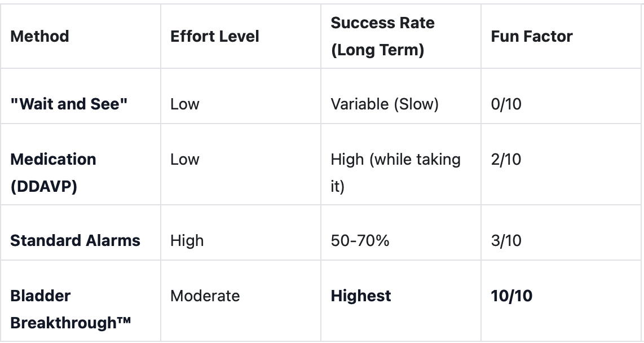Click the Success Rate (Long Term) header
This screenshot has width=644, height=343.
click(382, 37)
